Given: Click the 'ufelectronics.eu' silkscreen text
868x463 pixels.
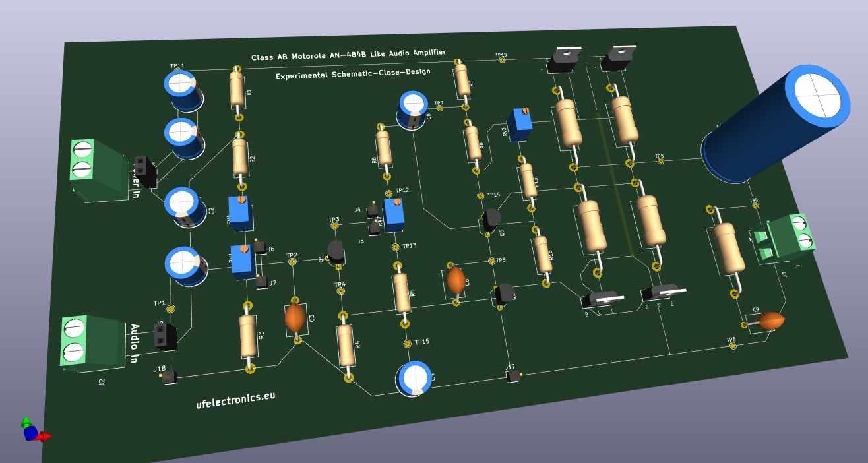Looking at the screenshot, I should tap(235, 400).
